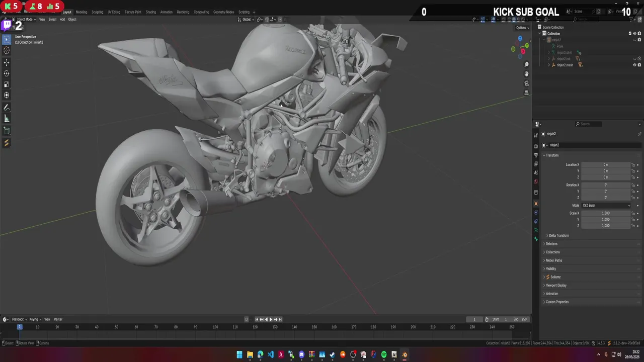Hide Collection with its eye icon
The height and width of the screenshot is (362, 644).
(x=634, y=34)
